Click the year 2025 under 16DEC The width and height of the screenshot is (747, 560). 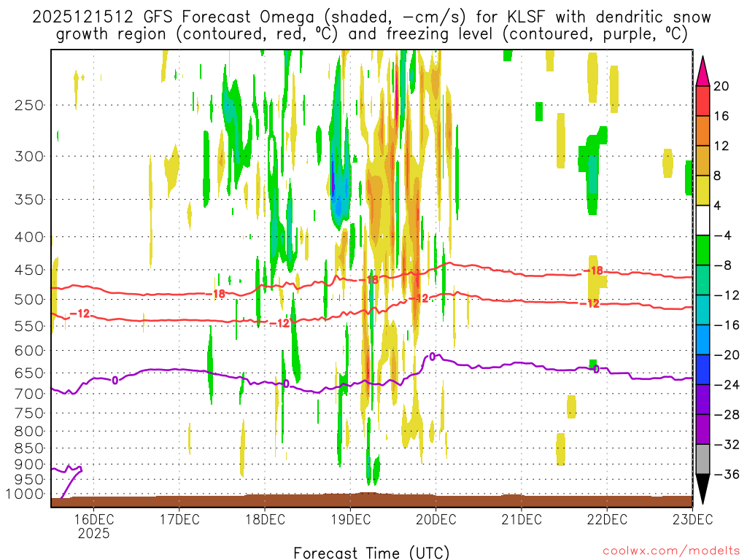(94, 533)
